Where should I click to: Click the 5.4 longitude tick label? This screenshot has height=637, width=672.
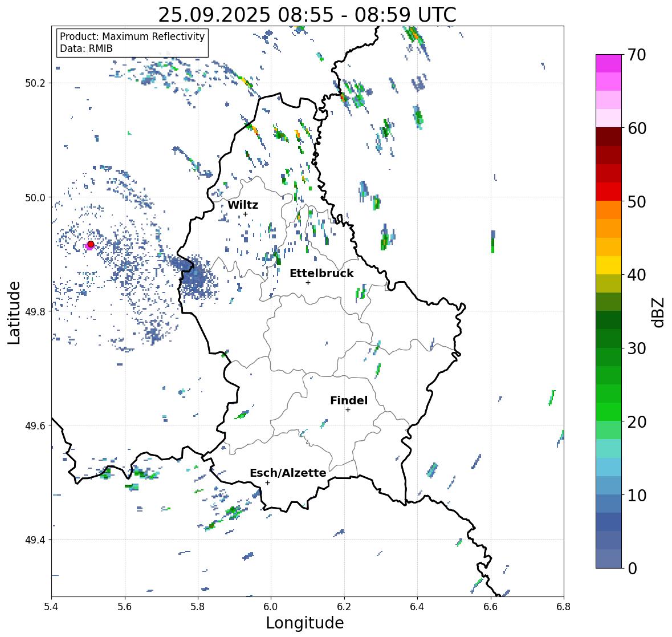(x=51, y=606)
